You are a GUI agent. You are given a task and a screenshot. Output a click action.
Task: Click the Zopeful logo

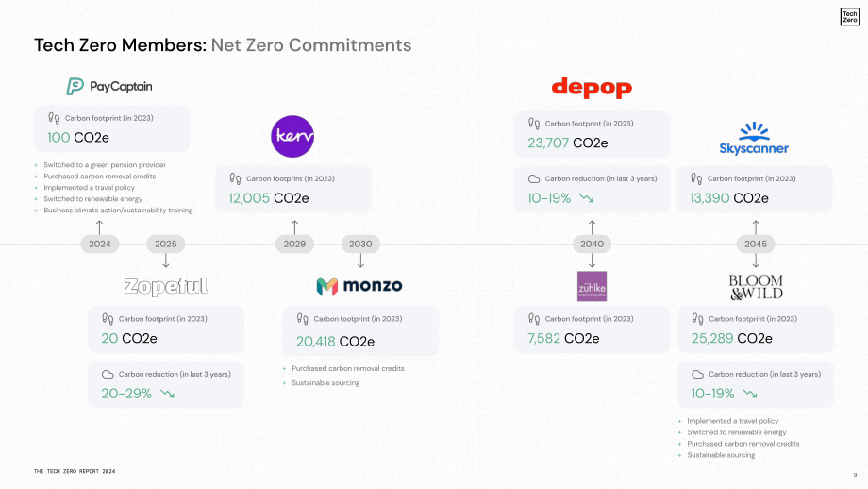(x=165, y=286)
